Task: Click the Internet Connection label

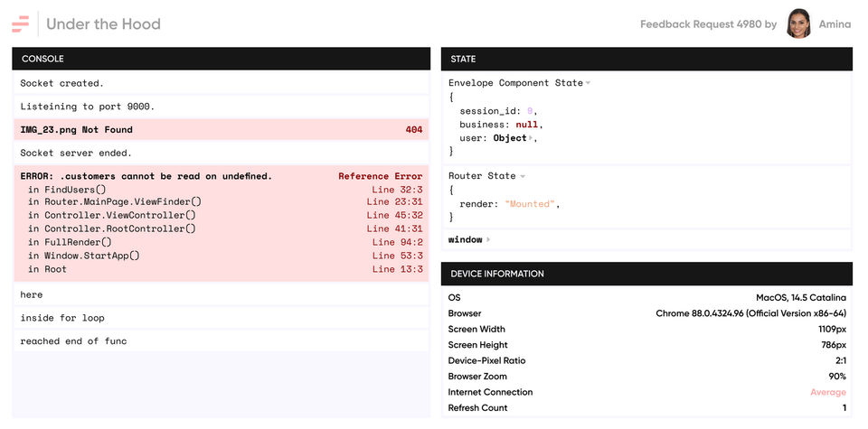Action: 490,392
